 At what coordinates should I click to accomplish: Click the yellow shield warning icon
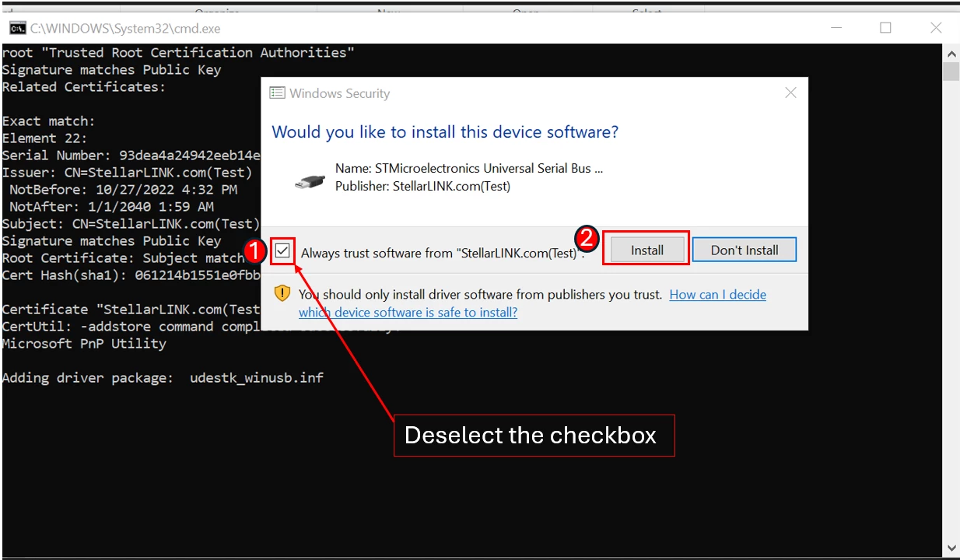[283, 295]
